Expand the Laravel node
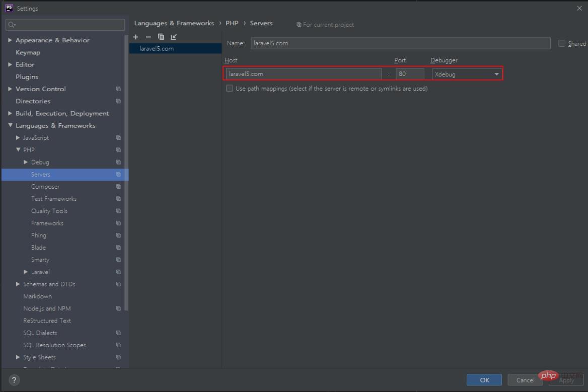This screenshot has width=588, height=392. click(26, 272)
